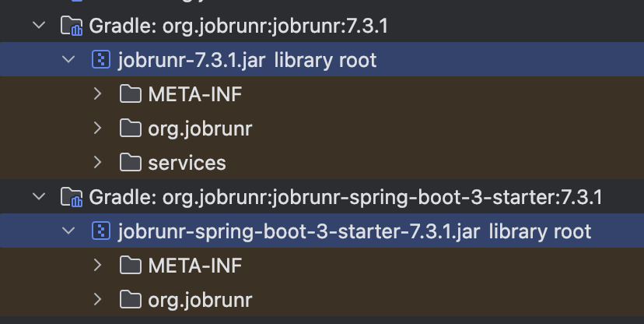Select 'jobrunr-spring-boot-3-starter-7.3.1.jar' row text
Viewport: 644px width, 324px height.
tap(299, 231)
